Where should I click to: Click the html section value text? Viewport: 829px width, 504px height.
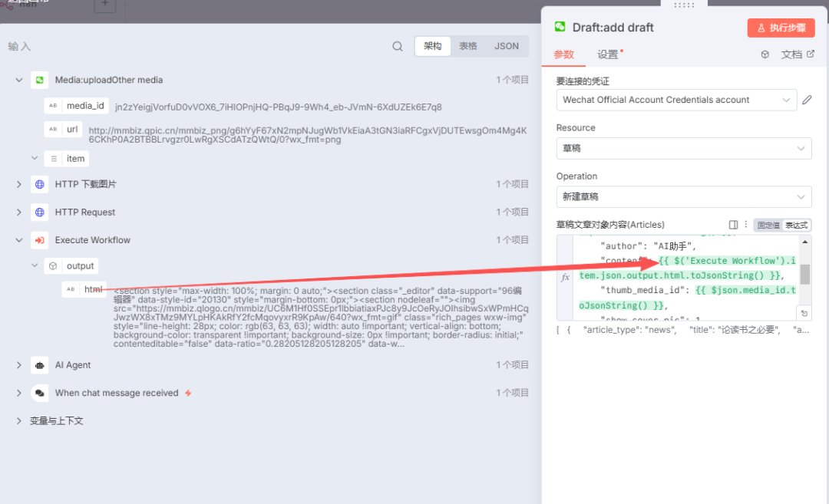pyautogui.click(x=320, y=318)
